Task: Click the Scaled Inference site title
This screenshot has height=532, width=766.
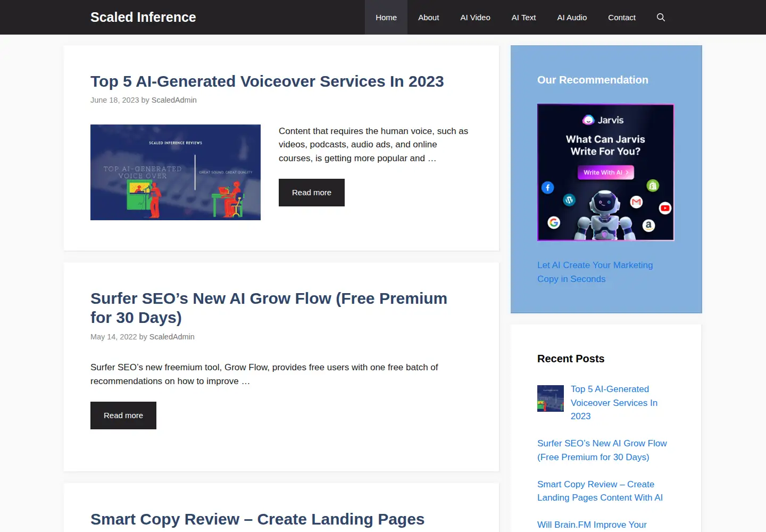Action: tap(143, 17)
